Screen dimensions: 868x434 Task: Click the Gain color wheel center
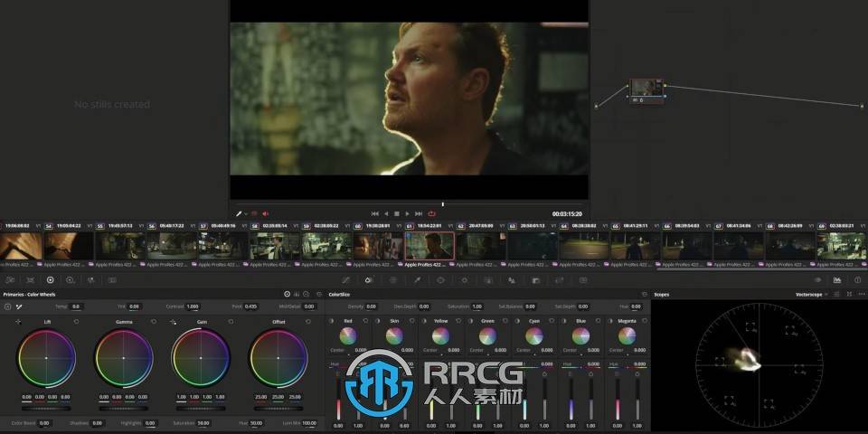pyautogui.click(x=201, y=358)
